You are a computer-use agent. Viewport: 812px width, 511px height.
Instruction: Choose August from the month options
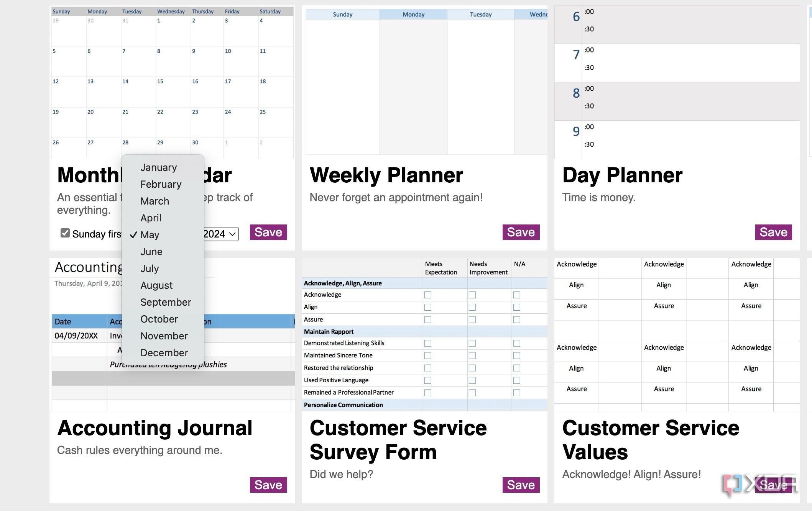click(156, 285)
